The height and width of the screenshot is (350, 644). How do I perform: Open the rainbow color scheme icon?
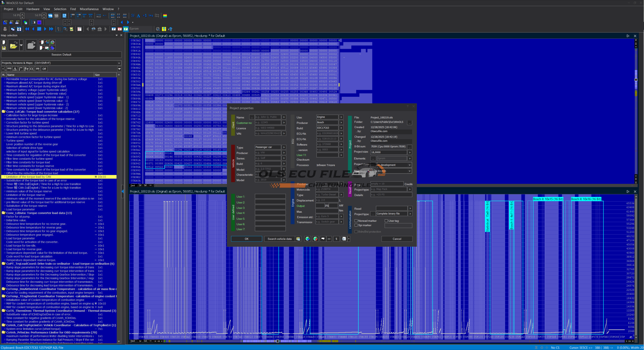165,16
